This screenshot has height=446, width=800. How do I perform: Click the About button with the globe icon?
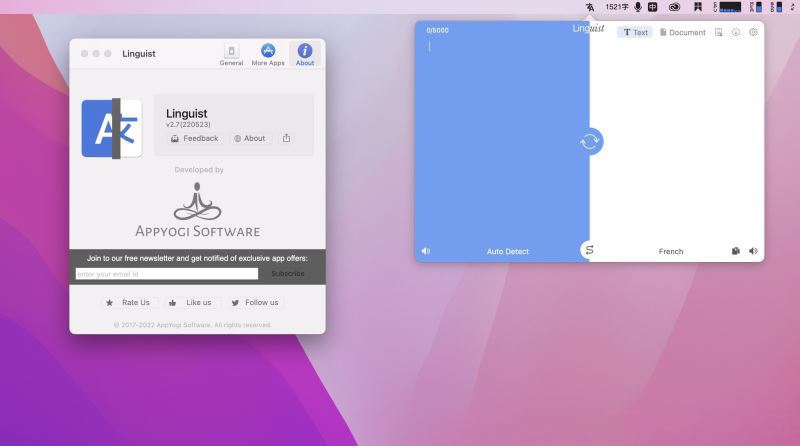click(x=249, y=138)
